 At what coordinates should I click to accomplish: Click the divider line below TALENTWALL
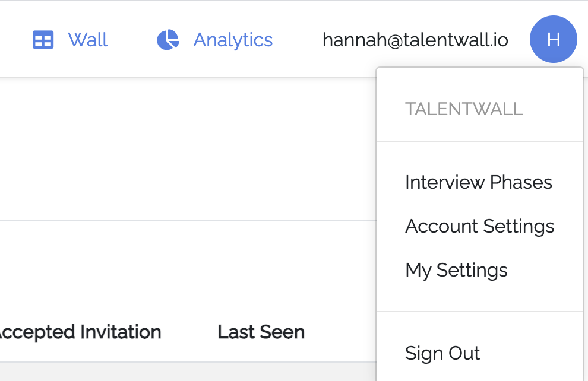click(480, 142)
